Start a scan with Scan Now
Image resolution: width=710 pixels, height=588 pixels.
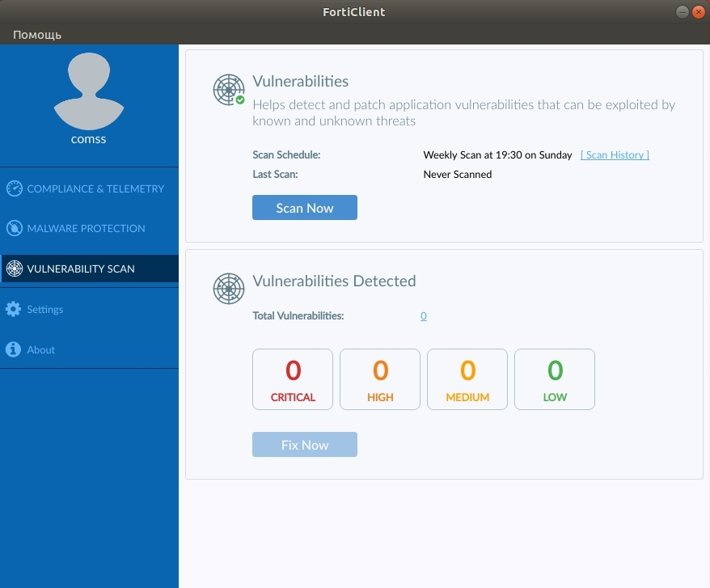(305, 208)
